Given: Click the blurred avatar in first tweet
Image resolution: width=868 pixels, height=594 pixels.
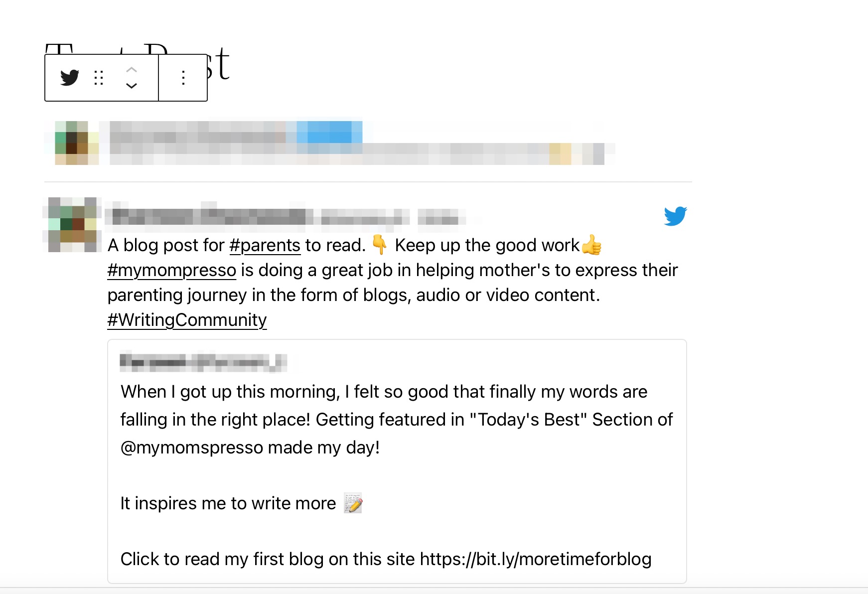Looking at the screenshot, I should point(77,143).
